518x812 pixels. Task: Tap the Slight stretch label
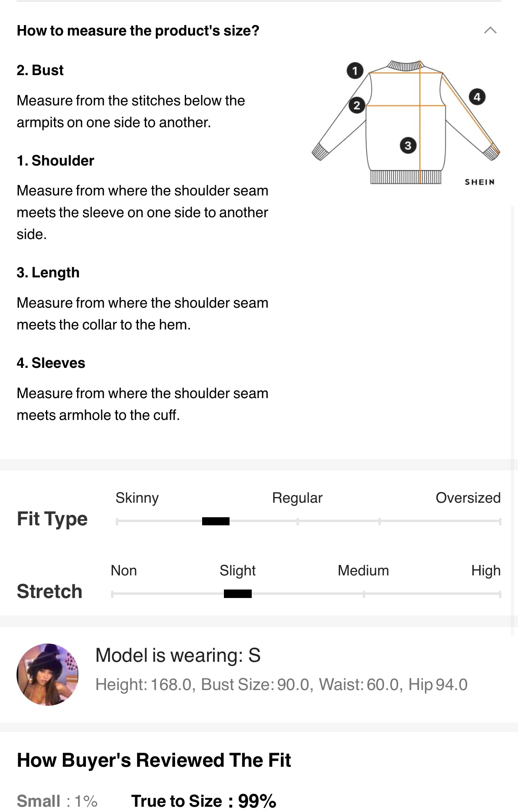238,571
